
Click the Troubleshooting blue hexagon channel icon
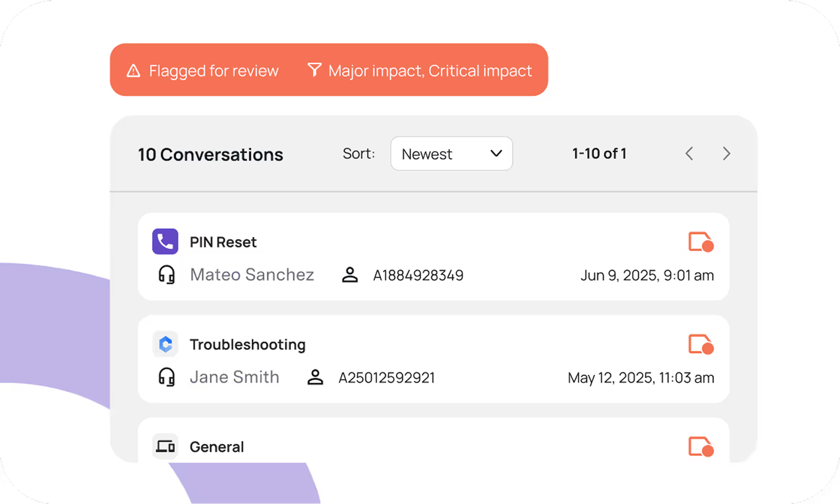[165, 344]
